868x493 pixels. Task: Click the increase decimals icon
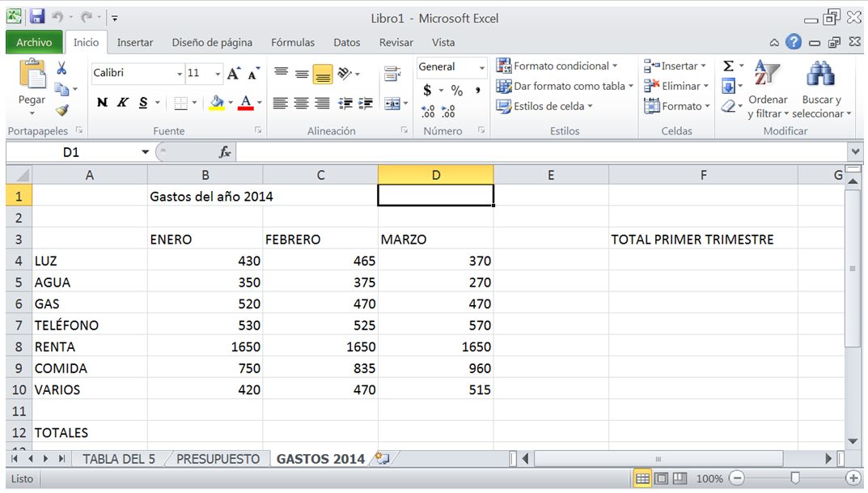(x=427, y=112)
